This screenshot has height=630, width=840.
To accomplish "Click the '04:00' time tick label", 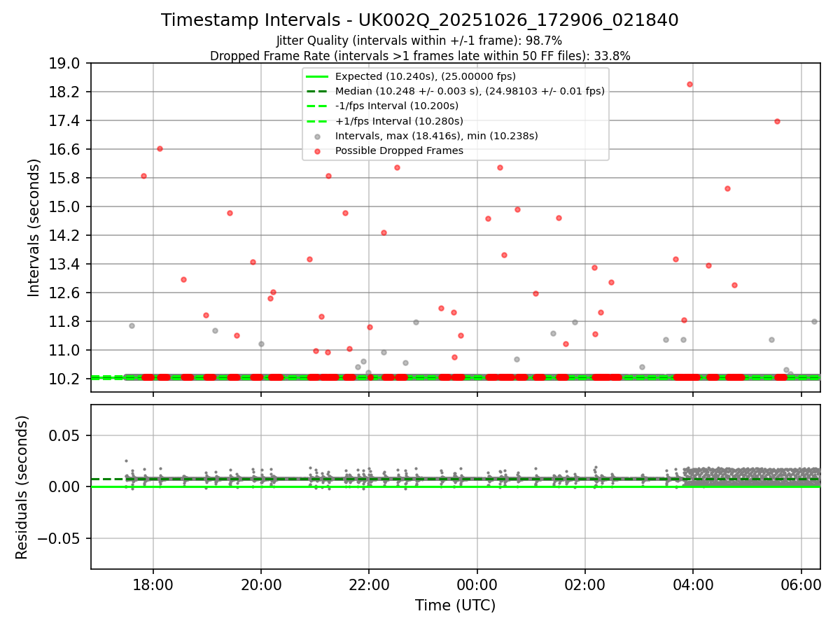I will [x=693, y=584].
